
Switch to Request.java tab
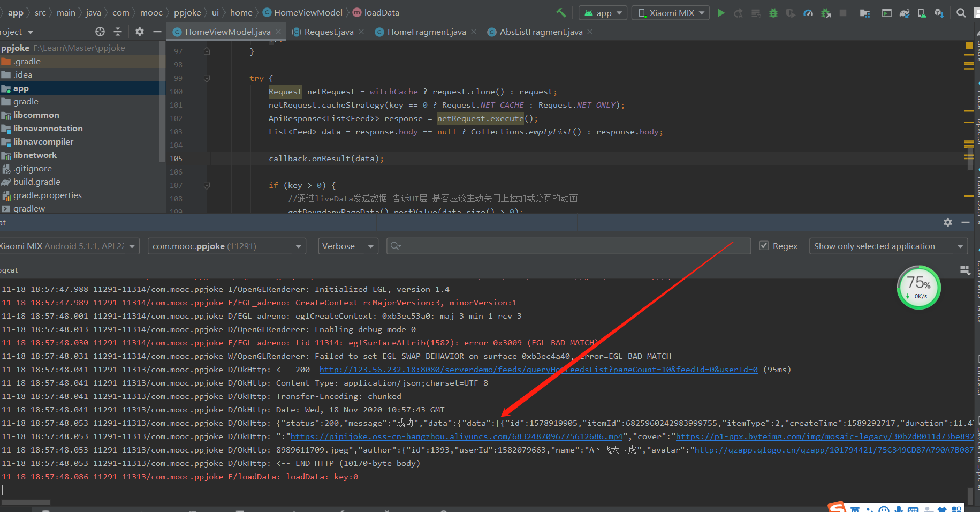[x=329, y=32]
